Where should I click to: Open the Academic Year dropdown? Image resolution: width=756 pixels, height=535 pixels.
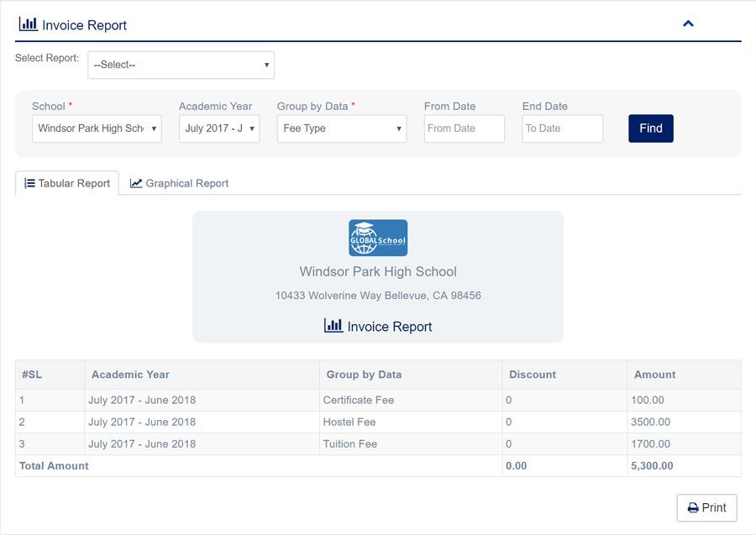click(x=219, y=129)
